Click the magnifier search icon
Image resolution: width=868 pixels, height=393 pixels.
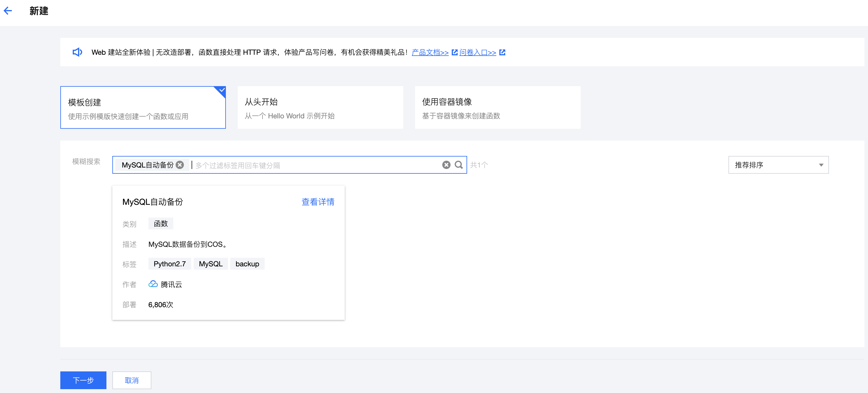click(459, 165)
